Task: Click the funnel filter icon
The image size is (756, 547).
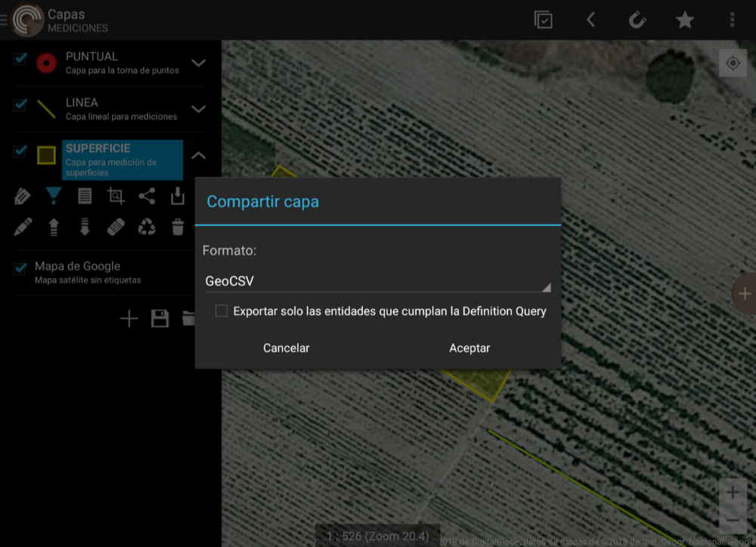Action: pos(53,196)
